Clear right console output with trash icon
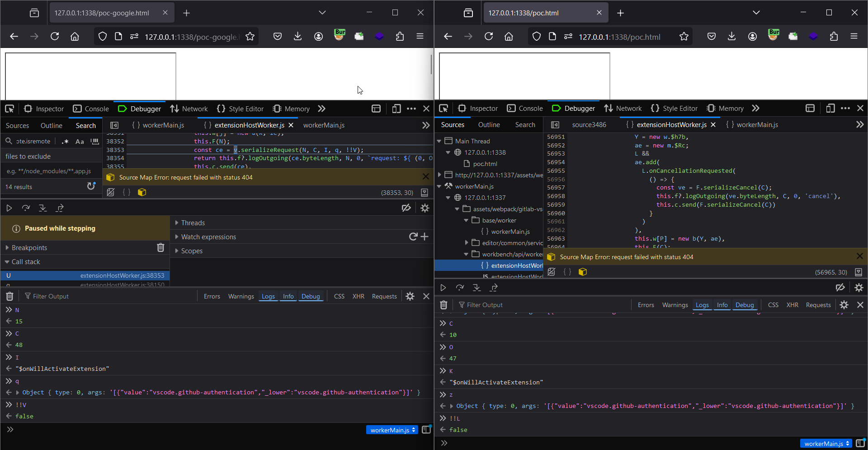Image resolution: width=868 pixels, height=450 pixels. [x=443, y=305]
